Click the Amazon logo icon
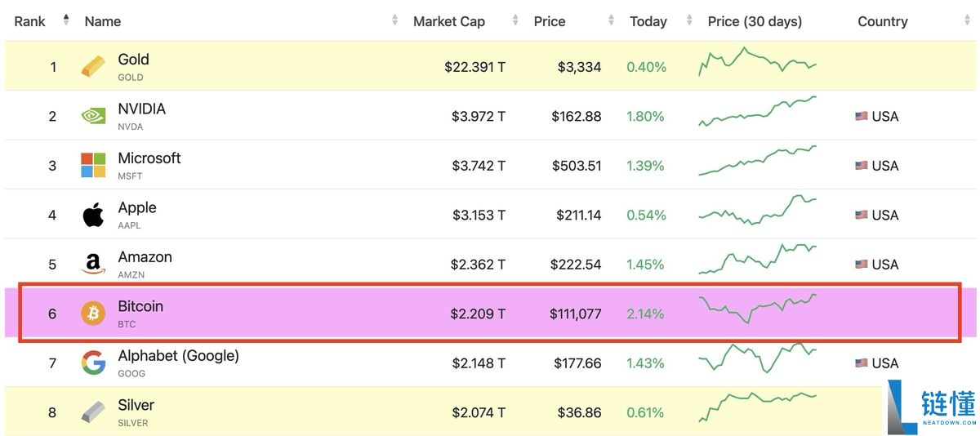This screenshot has height=436, width=980. 93,264
